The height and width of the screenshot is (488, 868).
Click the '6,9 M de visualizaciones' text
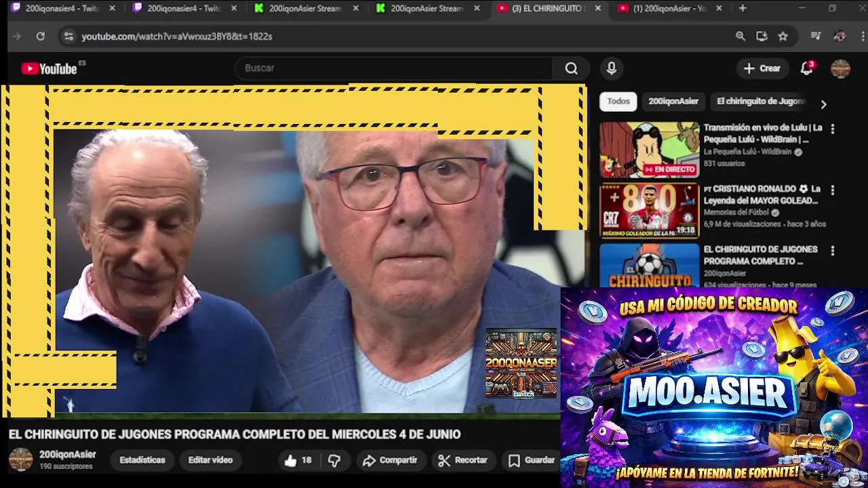pos(743,224)
